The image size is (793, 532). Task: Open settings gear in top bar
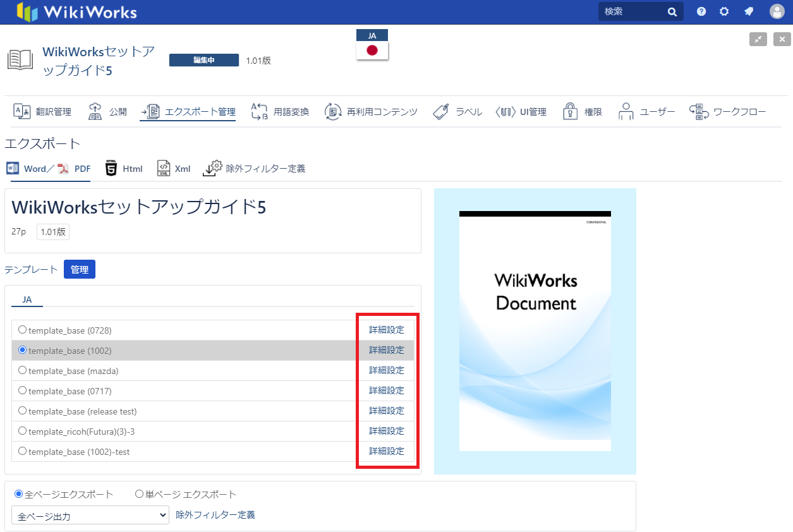point(724,11)
